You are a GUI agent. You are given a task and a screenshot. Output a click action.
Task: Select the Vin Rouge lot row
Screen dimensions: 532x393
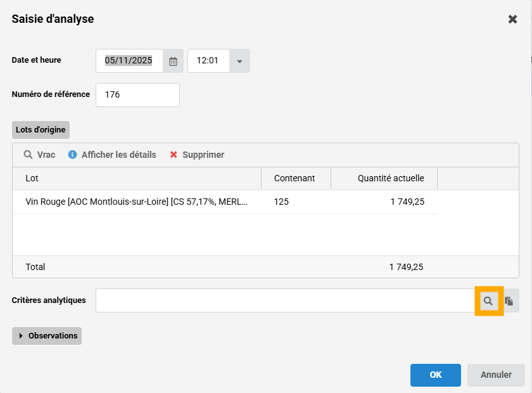(136, 202)
